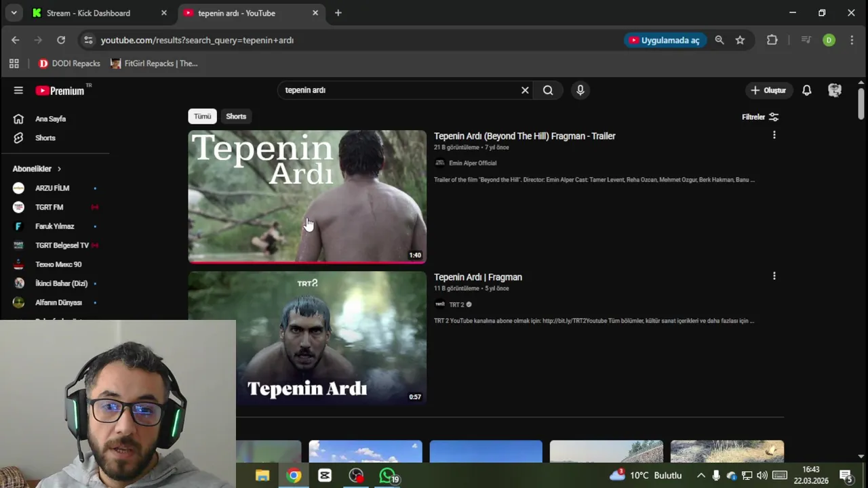Viewport: 868px width, 488px height.
Task: Open the more options menu for TRT 2 Fragman video
Action: [774, 277]
